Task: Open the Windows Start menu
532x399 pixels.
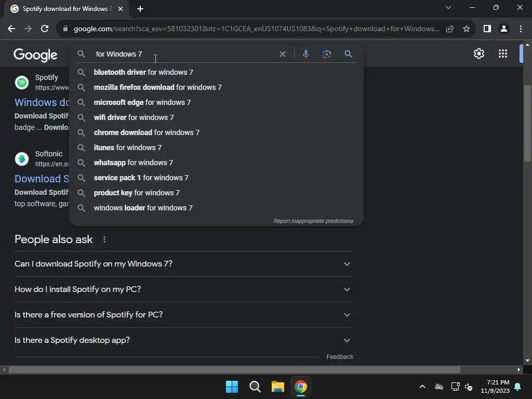Action: pos(232,387)
